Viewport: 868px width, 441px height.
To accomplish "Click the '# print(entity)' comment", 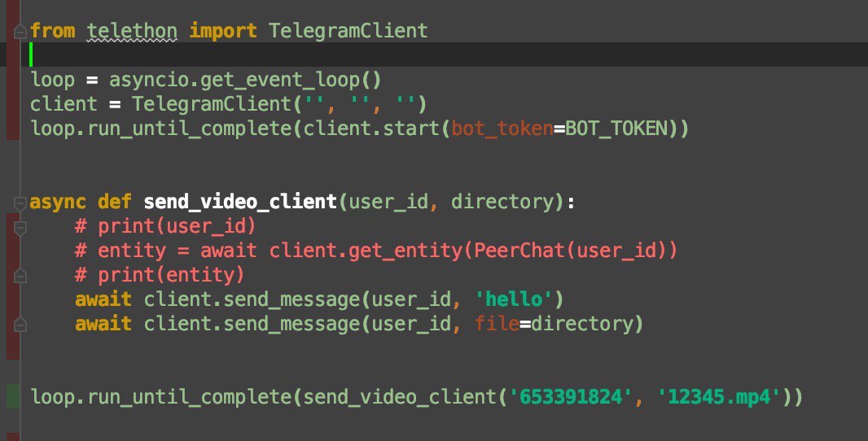I will tap(160, 275).
